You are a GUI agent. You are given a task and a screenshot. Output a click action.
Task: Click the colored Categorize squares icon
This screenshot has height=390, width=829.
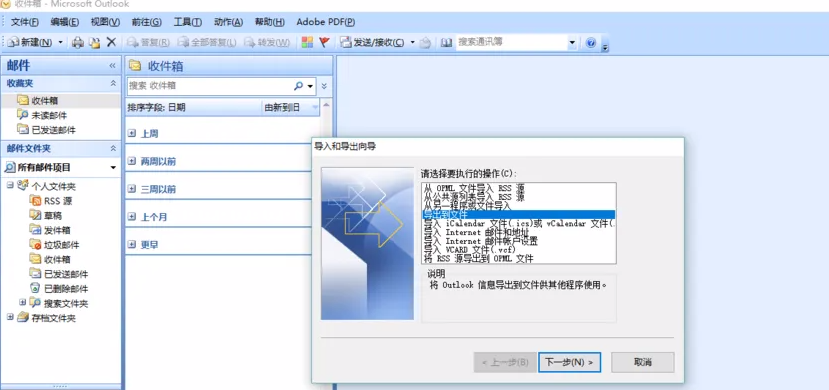pos(307,42)
